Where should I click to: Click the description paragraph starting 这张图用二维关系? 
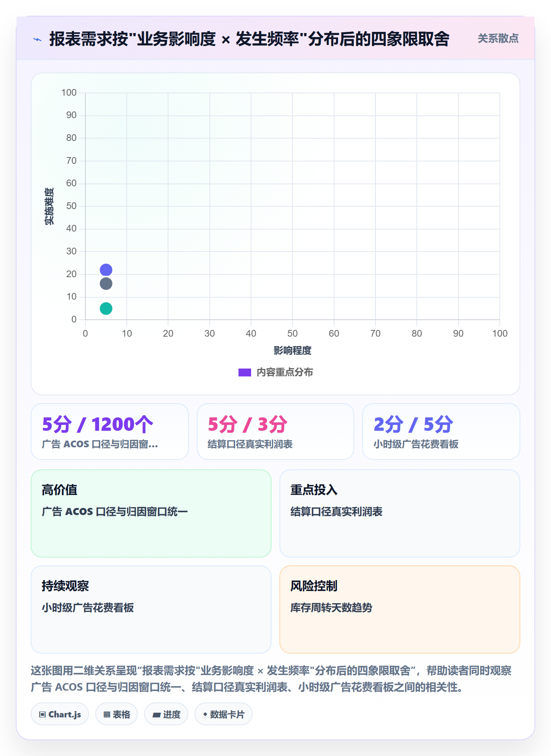tap(271, 679)
